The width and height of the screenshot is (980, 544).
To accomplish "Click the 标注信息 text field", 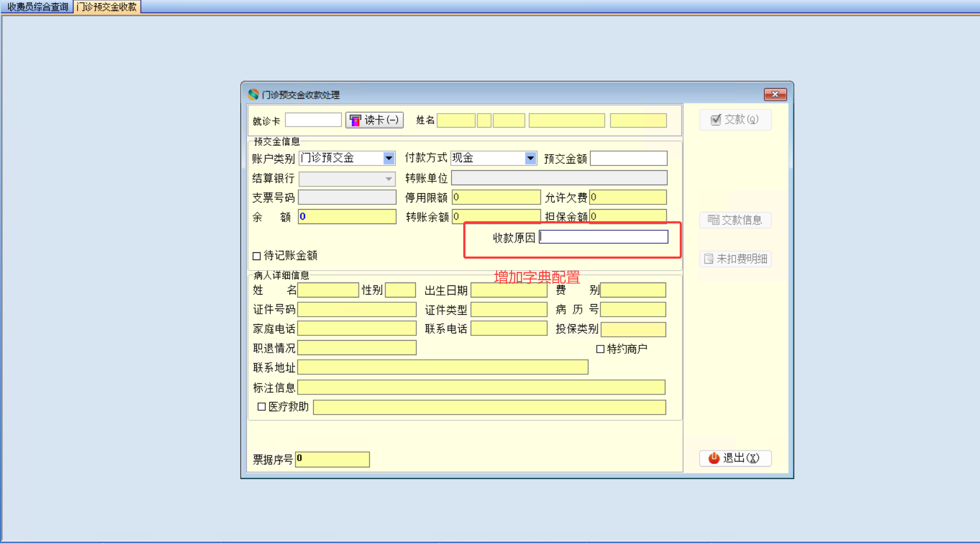I will (x=481, y=387).
